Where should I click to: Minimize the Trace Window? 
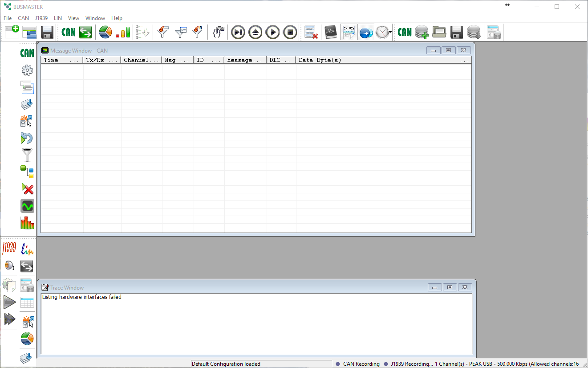[x=435, y=287]
